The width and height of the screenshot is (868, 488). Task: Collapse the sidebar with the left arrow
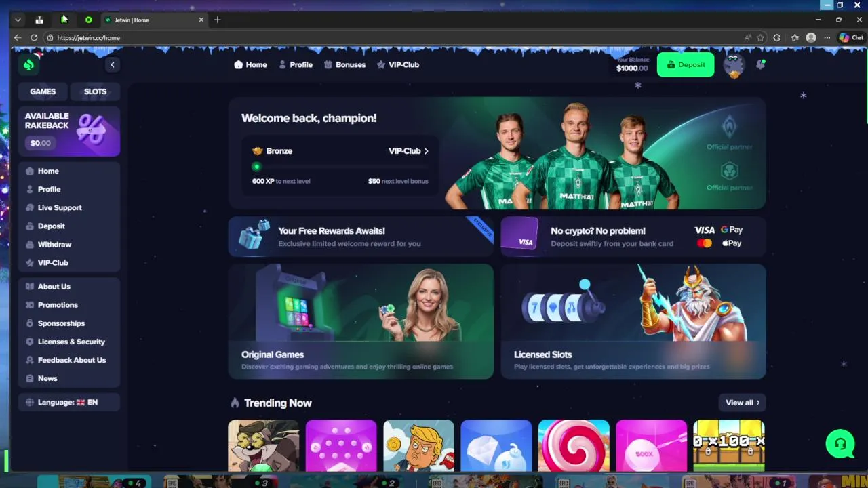pos(113,64)
